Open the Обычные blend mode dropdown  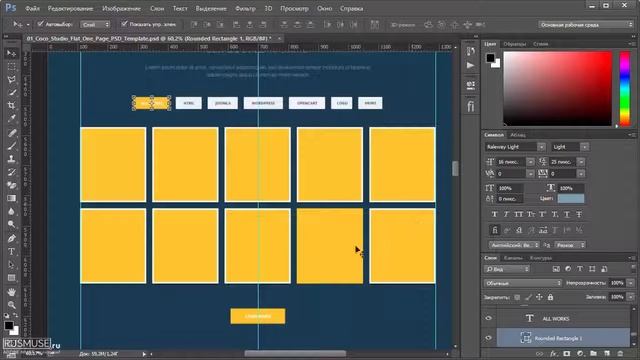523,283
